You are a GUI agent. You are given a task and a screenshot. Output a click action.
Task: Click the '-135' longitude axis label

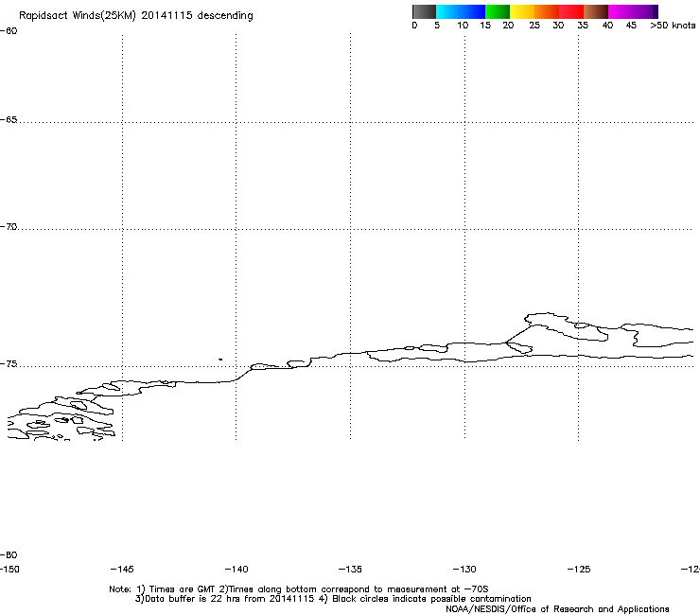click(350, 570)
